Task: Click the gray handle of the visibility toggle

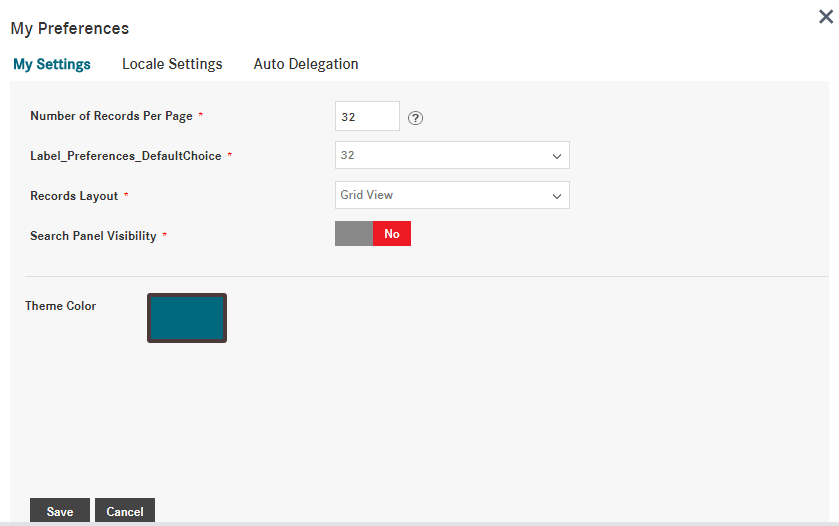Action: (353, 234)
